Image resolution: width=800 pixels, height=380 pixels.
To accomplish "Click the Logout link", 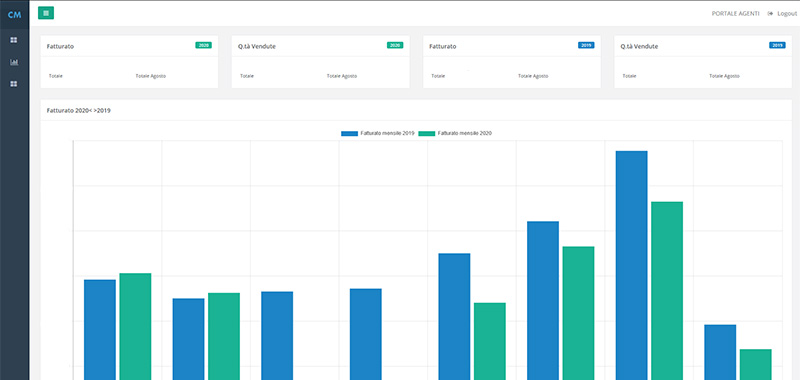I will pyautogui.click(x=787, y=14).
